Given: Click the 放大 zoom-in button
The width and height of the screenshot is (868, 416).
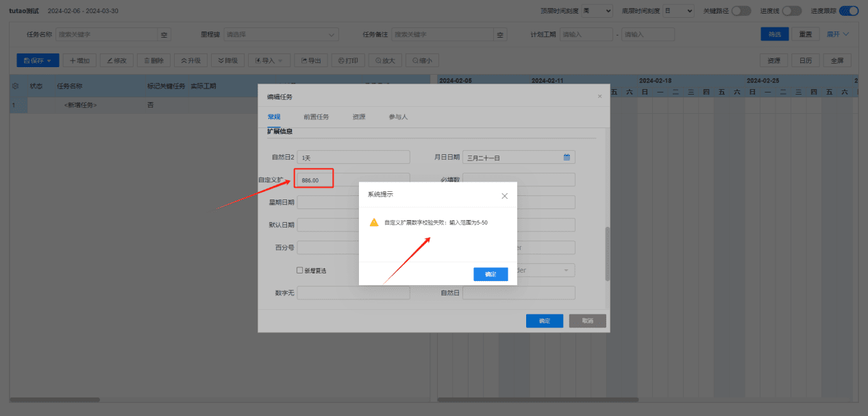Looking at the screenshot, I should [385, 60].
